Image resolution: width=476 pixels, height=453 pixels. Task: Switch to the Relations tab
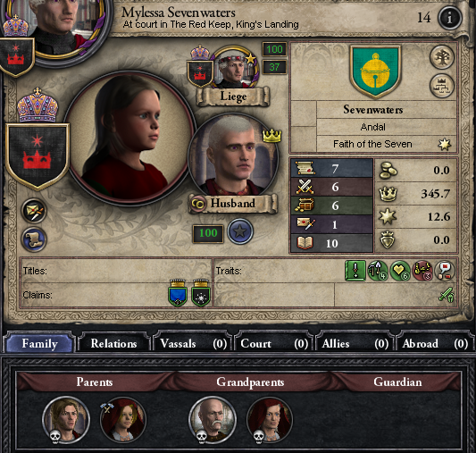click(x=113, y=344)
